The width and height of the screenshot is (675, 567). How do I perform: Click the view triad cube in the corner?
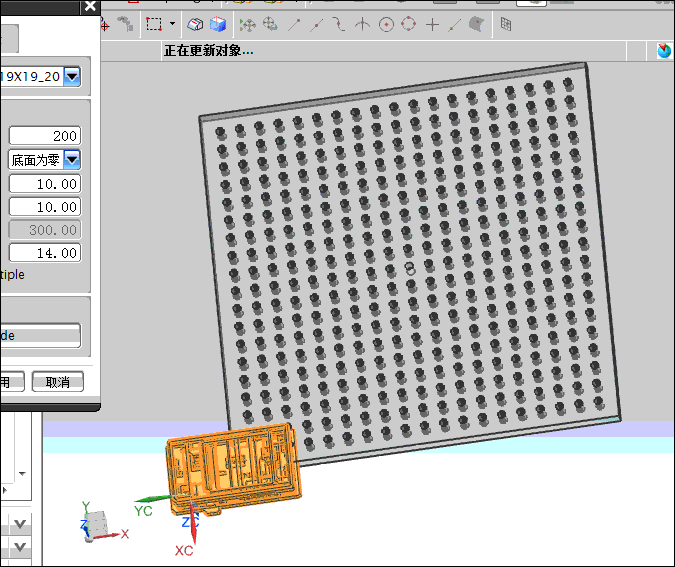pyautogui.click(x=96, y=523)
